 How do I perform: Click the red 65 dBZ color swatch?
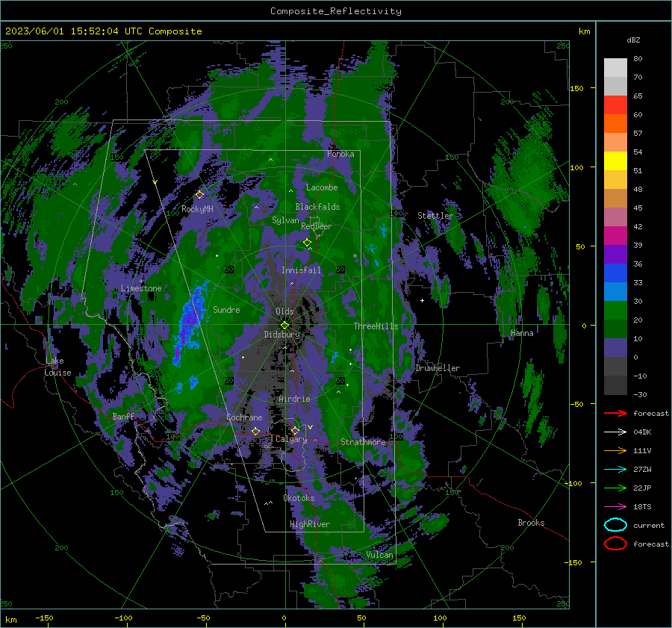(615, 105)
